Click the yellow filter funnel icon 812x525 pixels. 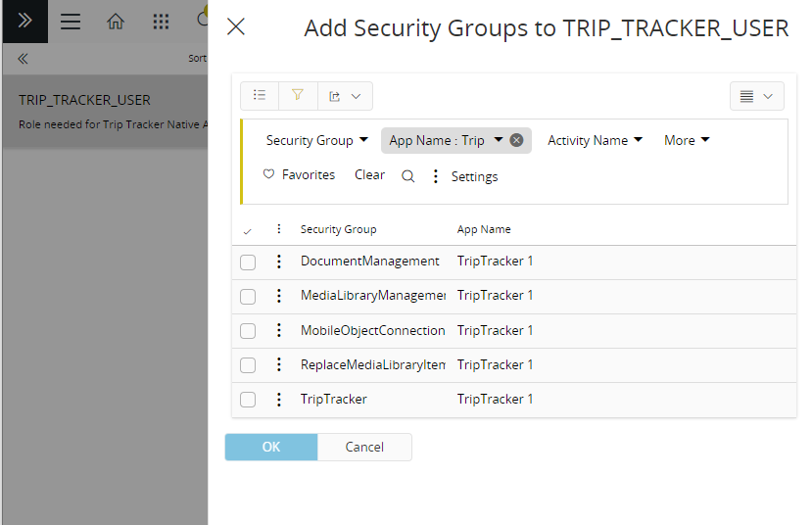[x=298, y=95]
